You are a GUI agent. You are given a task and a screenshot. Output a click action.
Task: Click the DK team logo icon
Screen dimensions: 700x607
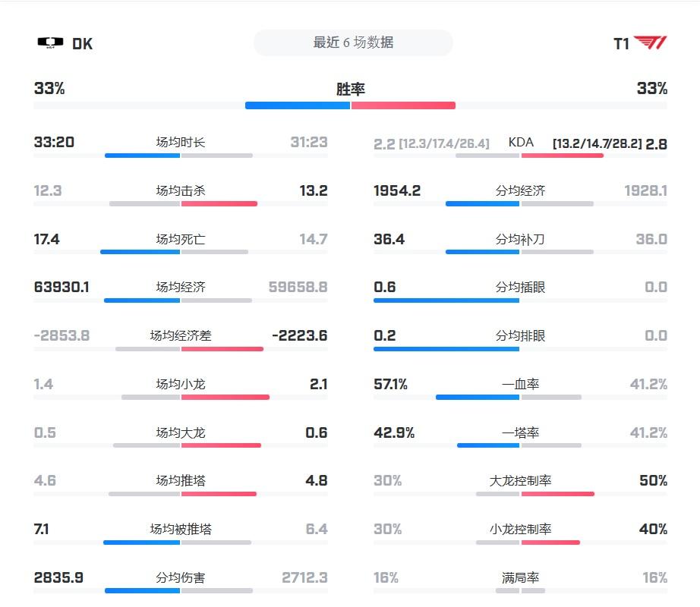pyautogui.click(x=50, y=43)
